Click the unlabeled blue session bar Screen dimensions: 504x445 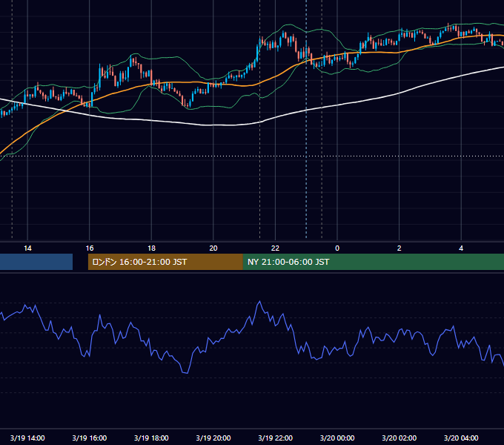(36, 262)
